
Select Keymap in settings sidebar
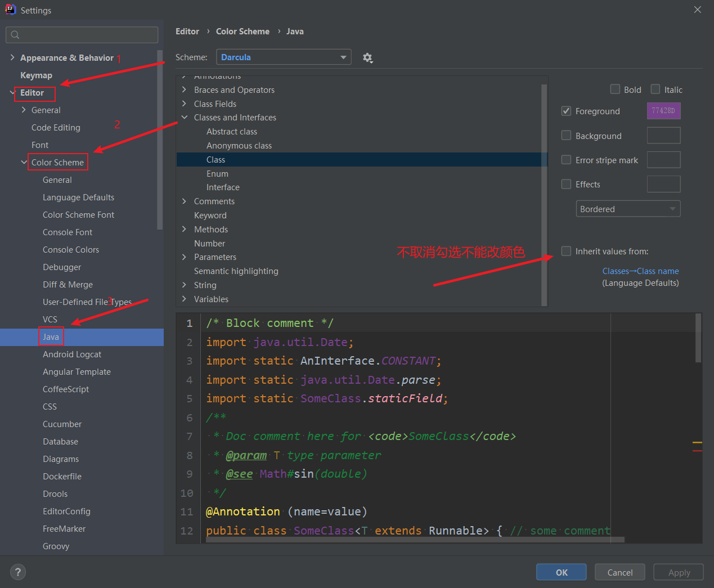[x=36, y=75]
